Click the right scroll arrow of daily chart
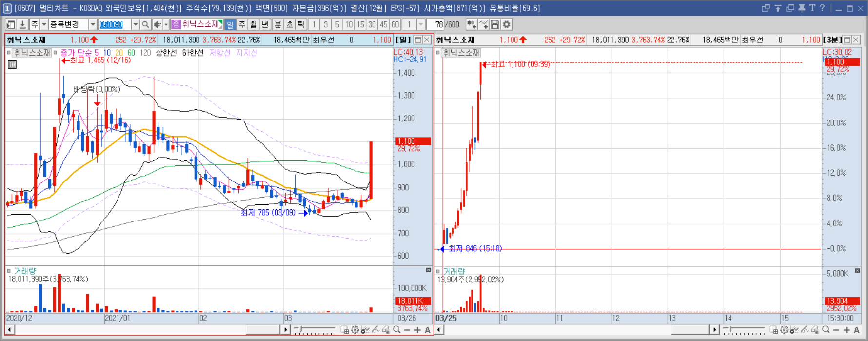 pos(286,330)
